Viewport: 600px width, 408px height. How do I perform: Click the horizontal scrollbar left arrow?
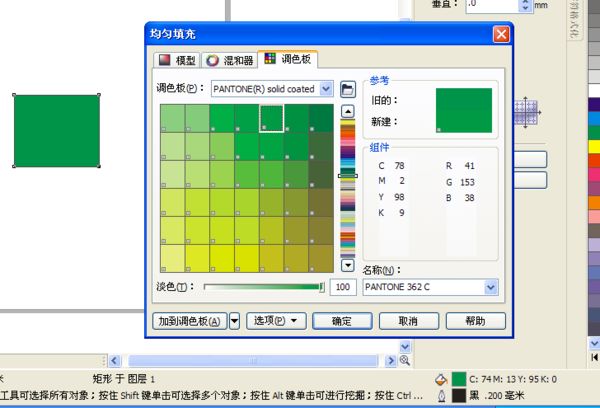(114, 361)
